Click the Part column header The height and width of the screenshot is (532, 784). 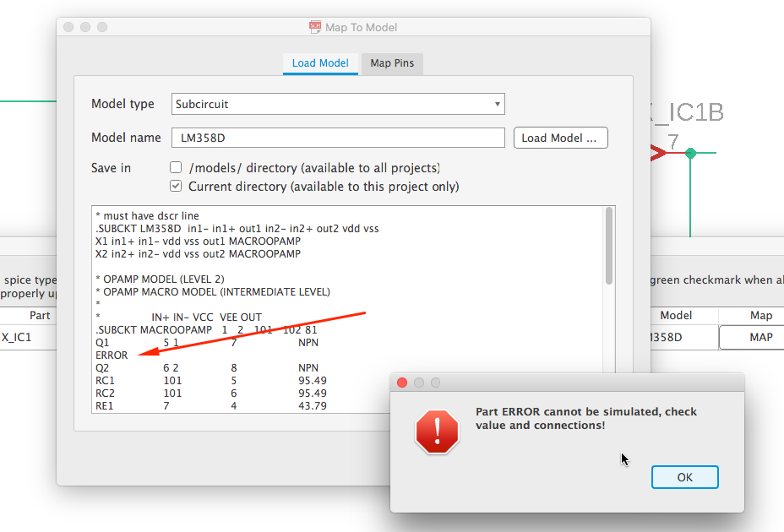[39, 316]
